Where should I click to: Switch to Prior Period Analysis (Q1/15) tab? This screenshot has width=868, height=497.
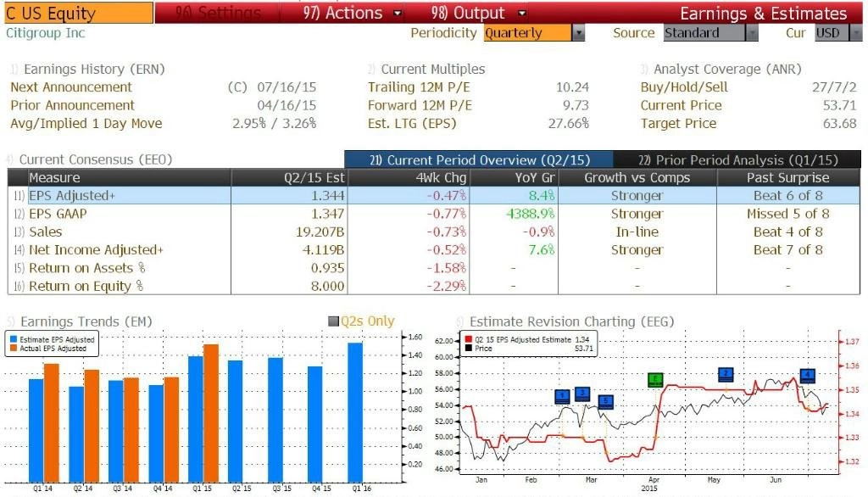click(x=737, y=160)
